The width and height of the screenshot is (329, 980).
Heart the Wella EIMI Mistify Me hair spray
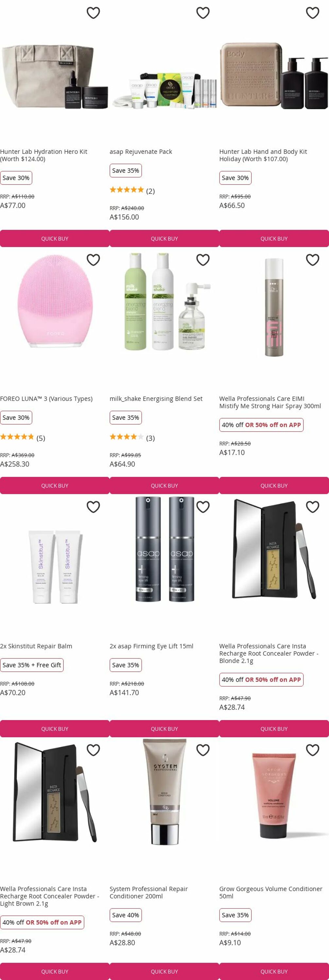click(313, 260)
